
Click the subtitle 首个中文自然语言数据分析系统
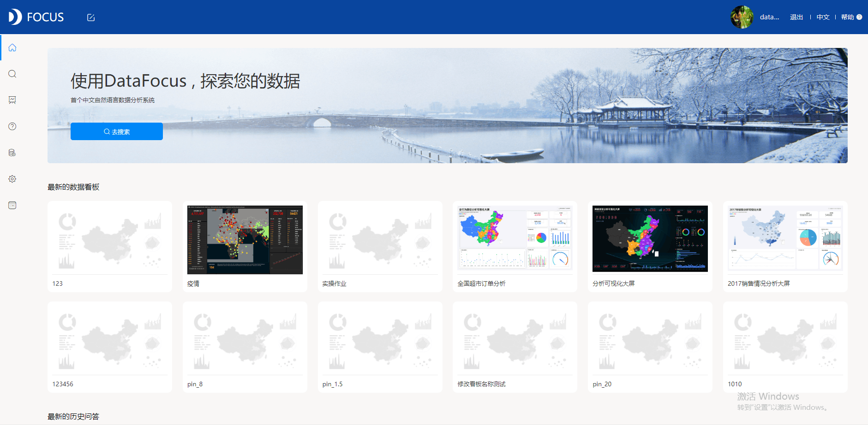tap(113, 100)
